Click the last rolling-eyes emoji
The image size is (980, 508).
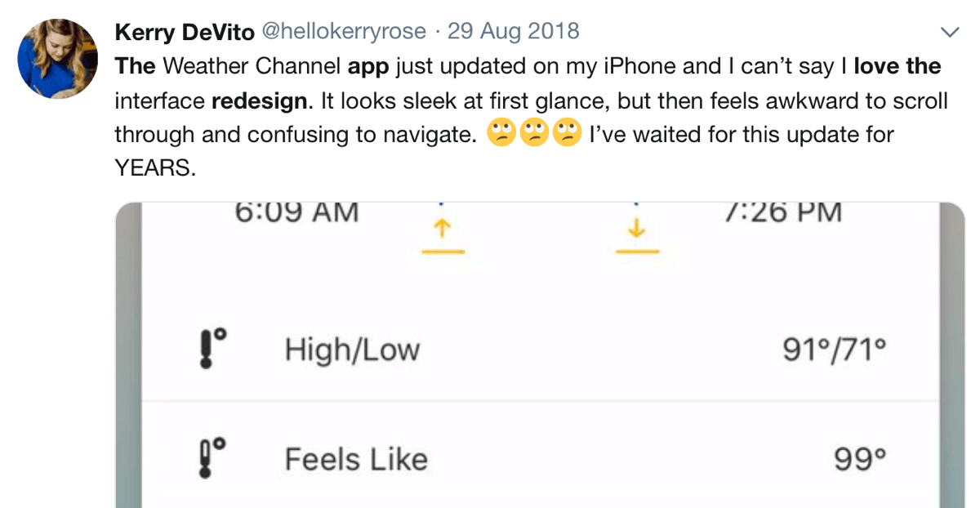(x=566, y=132)
